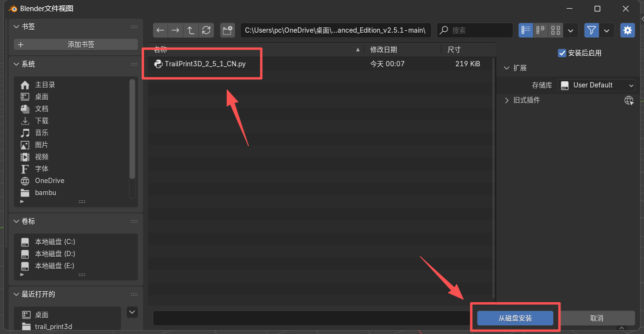Viewport: 644px width, 334px height.
Task: Open 存储库 User Default dropdown
Action: click(596, 85)
